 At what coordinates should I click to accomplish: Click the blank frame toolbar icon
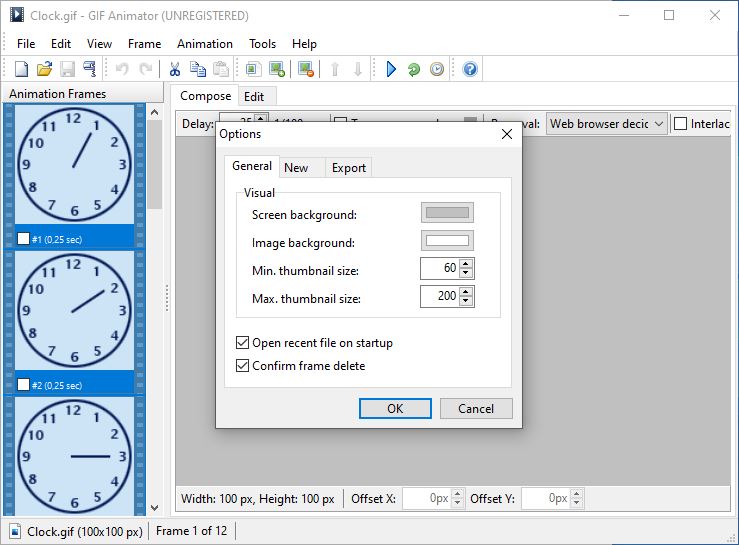pos(253,69)
